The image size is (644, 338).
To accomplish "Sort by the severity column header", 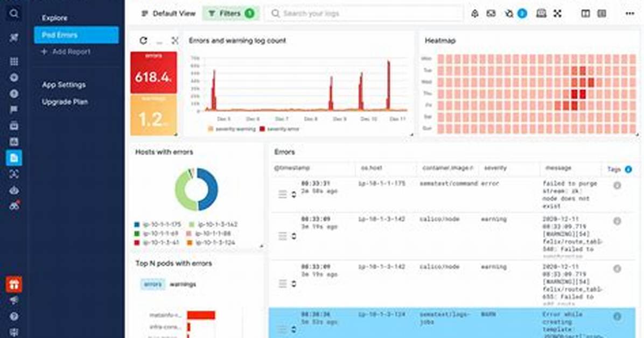I will pyautogui.click(x=495, y=168).
